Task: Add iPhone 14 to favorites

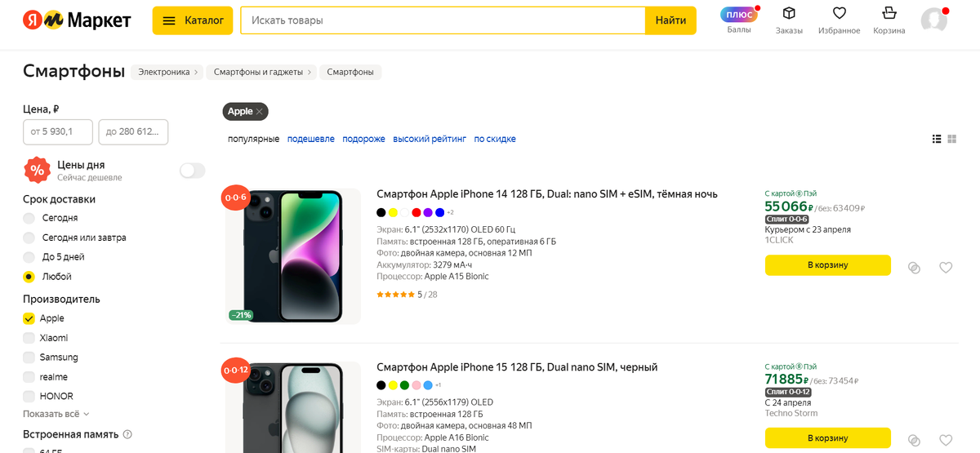Action: click(x=946, y=267)
